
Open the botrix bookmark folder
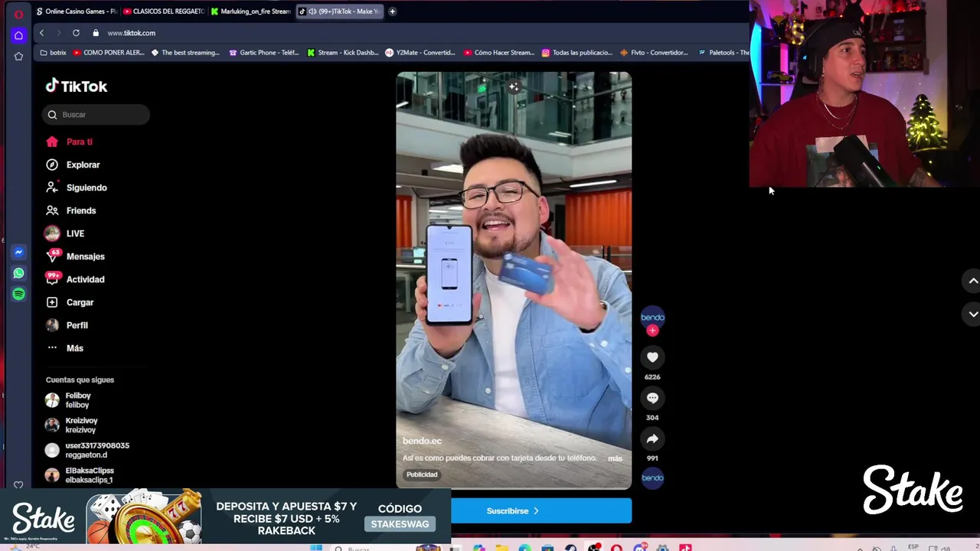[53, 53]
